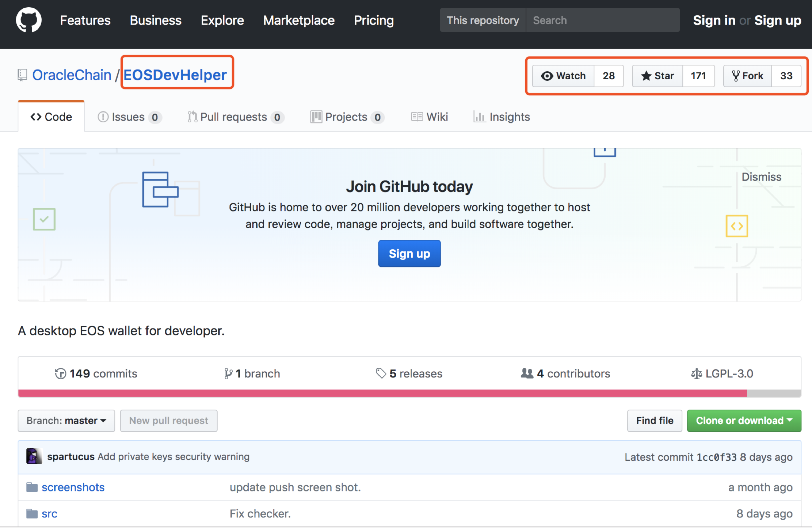Fork the EOSDevHelper repository
This screenshot has height=528, width=812.
pyautogui.click(x=748, y=76)
